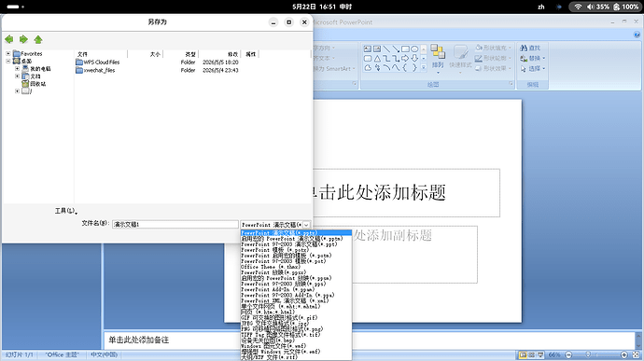Open the Select (选择) dropdown
644x361 pixels.
[x=533, y=69]
